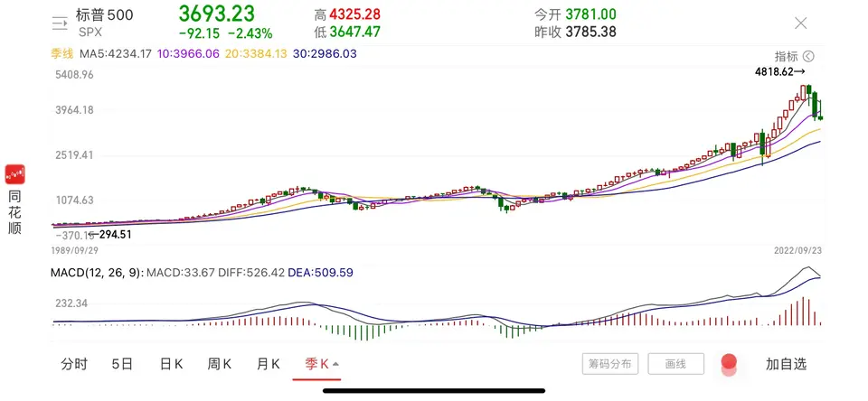Click the open price 3781.00
The height and width of the screenshot is (401, 868).
click(x=590, y=14)
